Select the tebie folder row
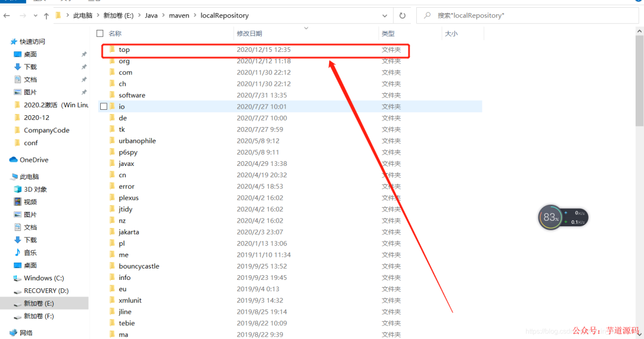The height and width of the screenshot is (339, 644). click(x=290, y=323)
